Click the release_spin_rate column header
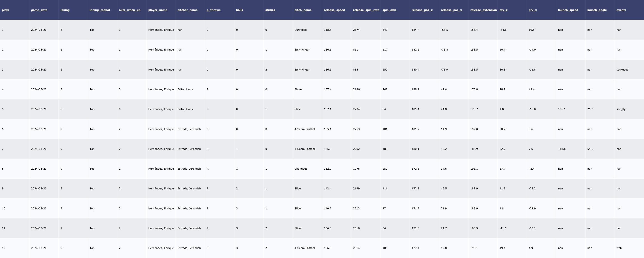644x258 pixels. 366,10
